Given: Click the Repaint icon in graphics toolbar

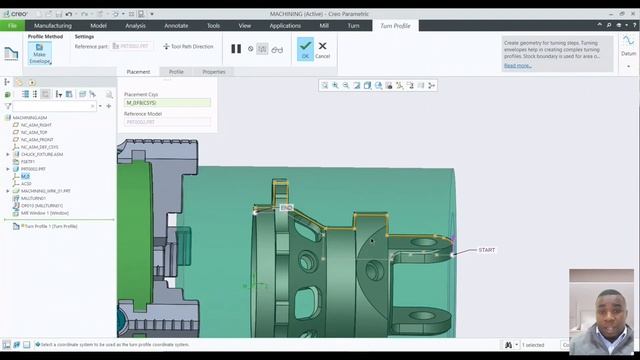Looking at the screenshot, I should 357,85.
